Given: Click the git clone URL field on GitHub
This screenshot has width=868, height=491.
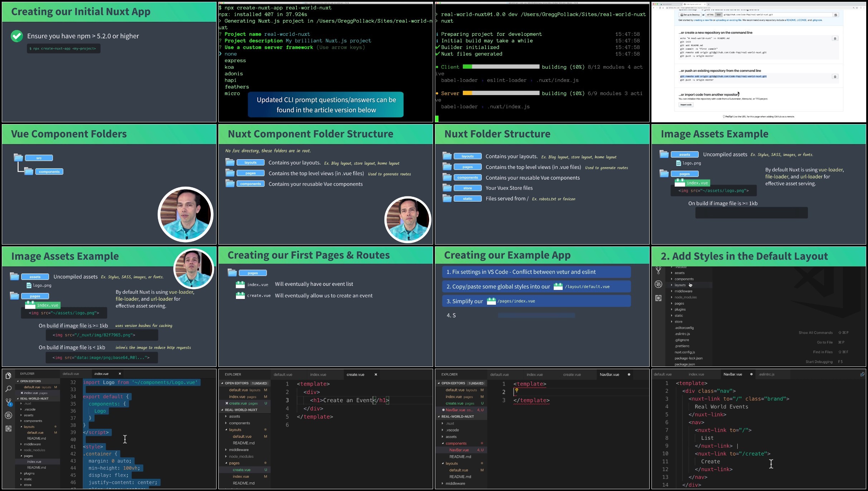Looking at the screenshot, I should click(x=777, y=15).
